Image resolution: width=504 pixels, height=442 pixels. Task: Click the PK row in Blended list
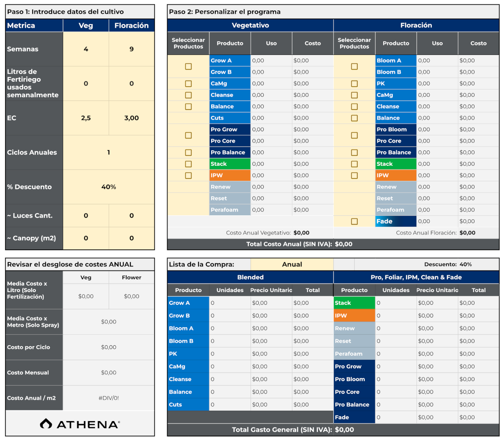[250, 353]
